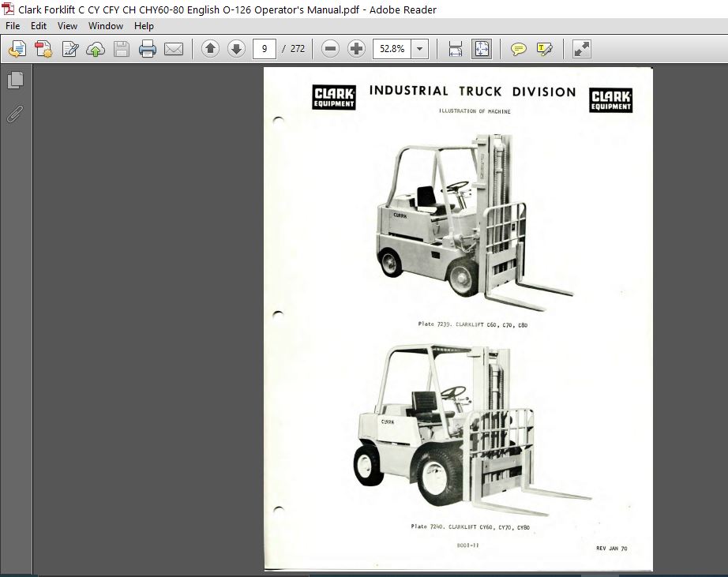
Task: Go to the next page with down arrow
Action: pyautogui.click(x=236, y=48)
